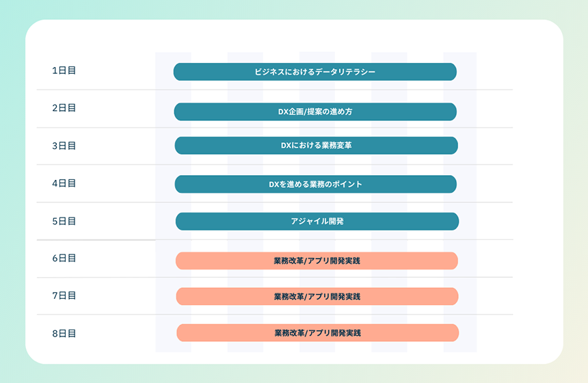The height and width of the screenshot is (383, 588).
Task: Select the 6日目 day label
Action: (64, 258)
